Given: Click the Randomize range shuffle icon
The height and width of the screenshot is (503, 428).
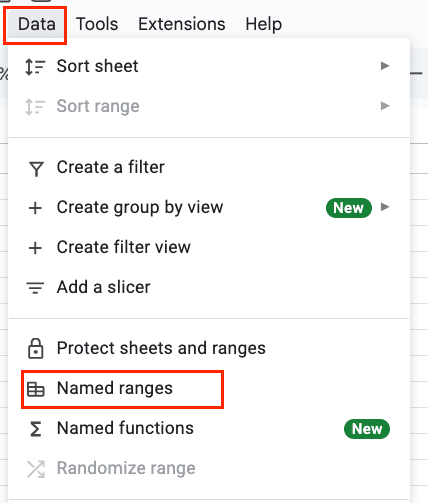Looking at the screenshot, I should (36, 469).
